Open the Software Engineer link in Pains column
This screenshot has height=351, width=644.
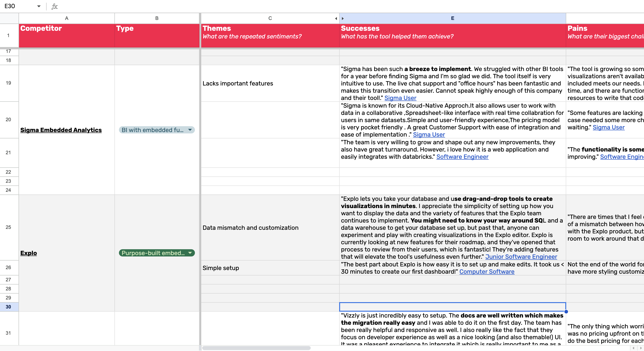(622, 157)
